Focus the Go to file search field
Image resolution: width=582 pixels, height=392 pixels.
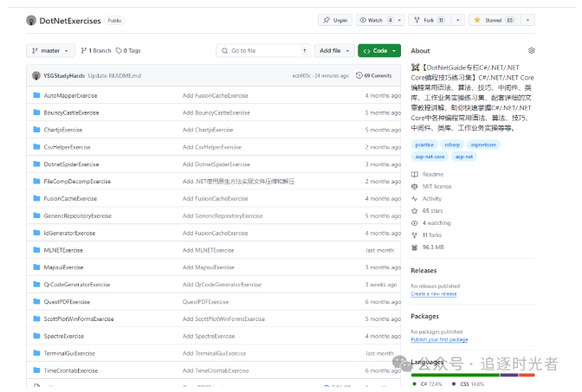(263, 50)
